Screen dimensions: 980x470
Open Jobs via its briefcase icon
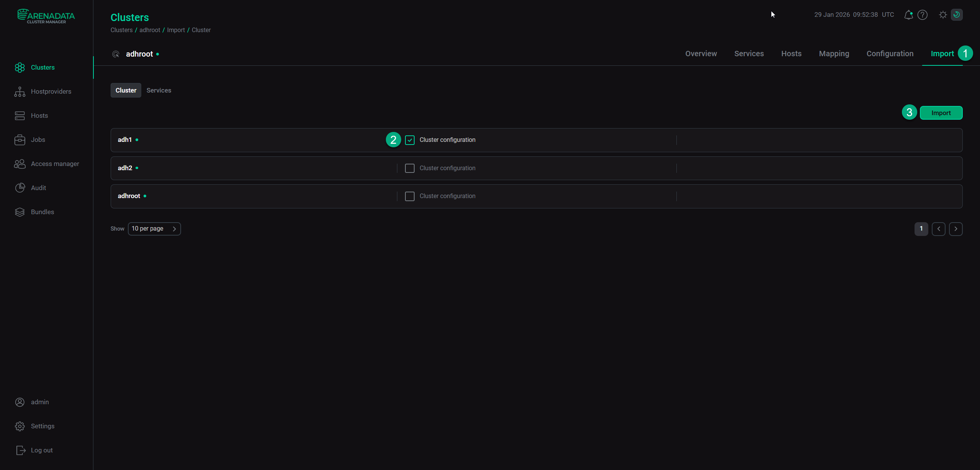(20, 140)
